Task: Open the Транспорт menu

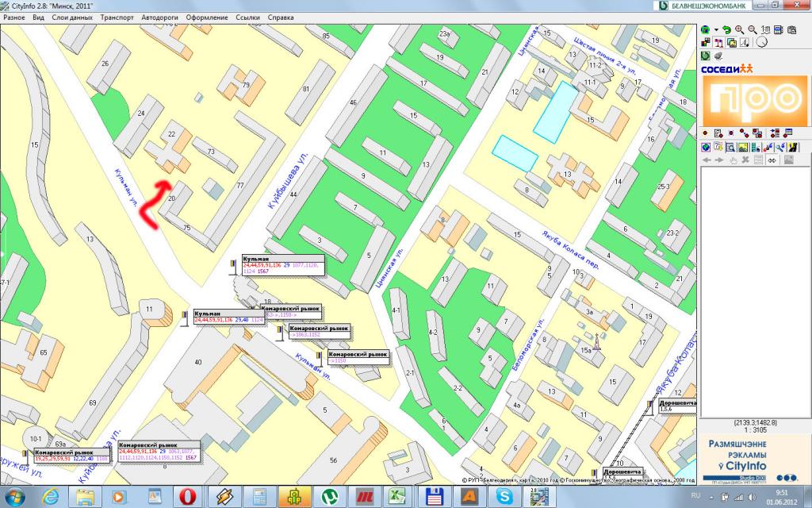Action: 117,17
